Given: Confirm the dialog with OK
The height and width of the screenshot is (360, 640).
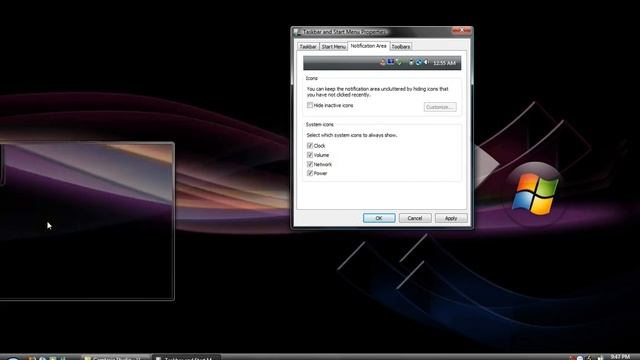Looking at the screenshot, I should point(379,218).
